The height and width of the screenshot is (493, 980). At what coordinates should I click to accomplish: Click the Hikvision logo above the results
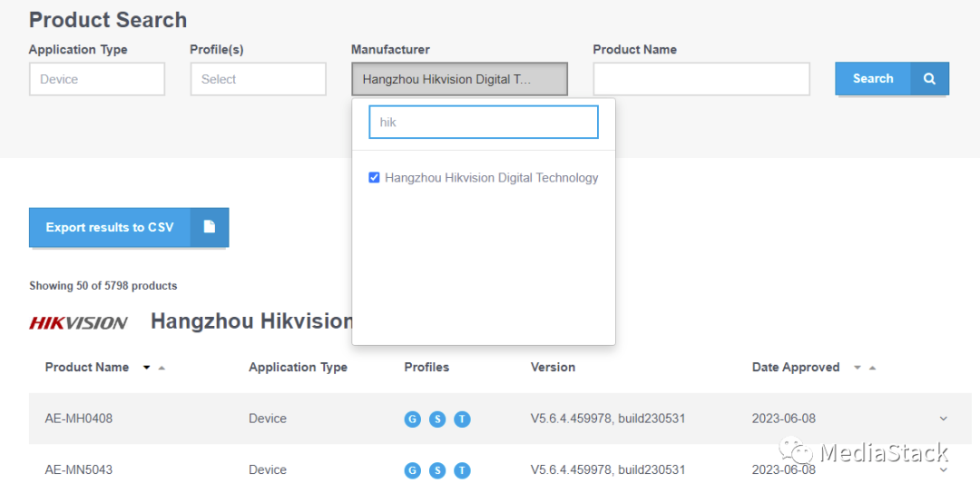pos(79,322)
